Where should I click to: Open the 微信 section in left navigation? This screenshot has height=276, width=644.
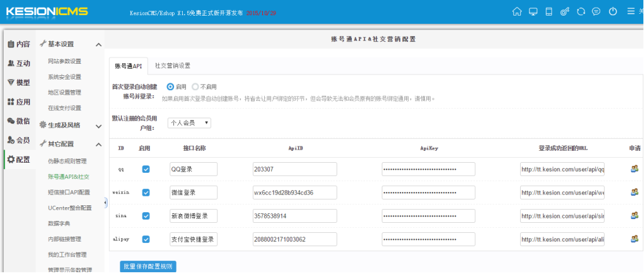[x=18, y=121]
